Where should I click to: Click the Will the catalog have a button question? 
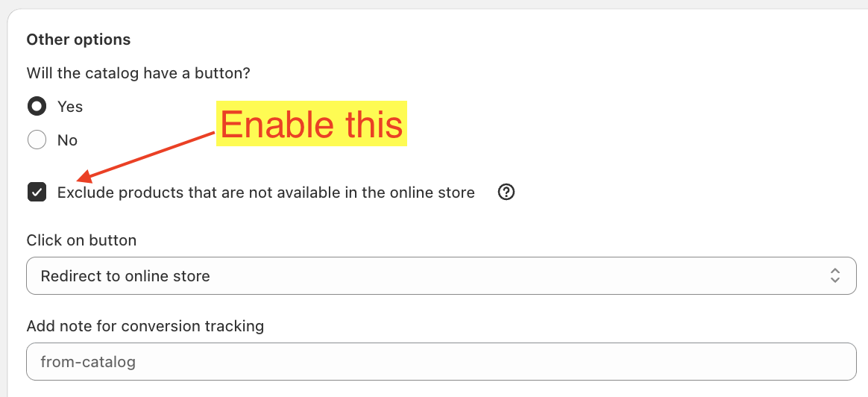(x=138, y=73)
